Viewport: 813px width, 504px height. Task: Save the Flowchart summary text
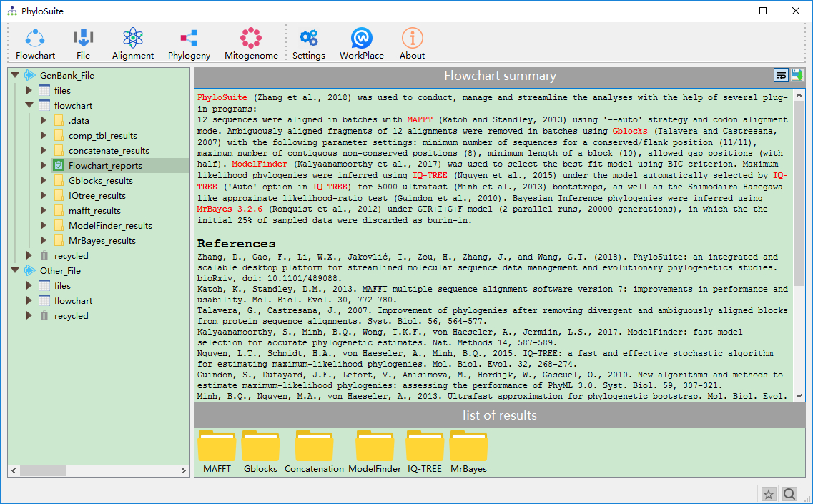pyautogui.click(x=797, y=75)
